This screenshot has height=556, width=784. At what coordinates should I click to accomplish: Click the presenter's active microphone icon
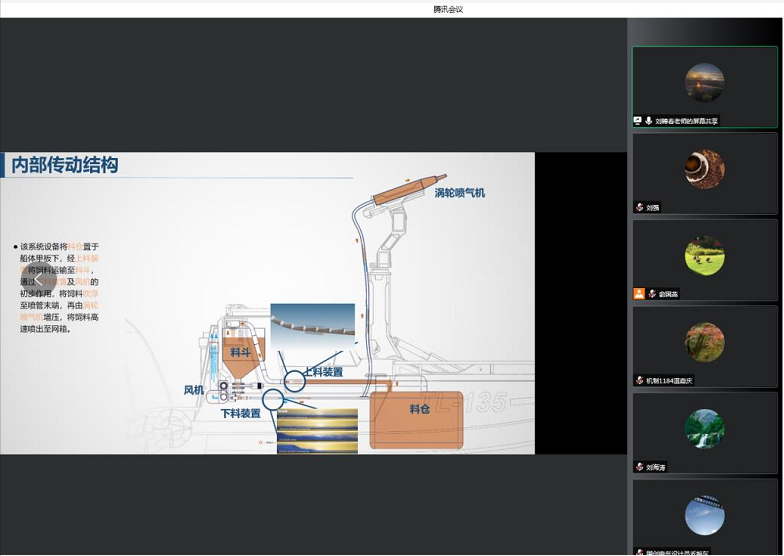point(649,120)
